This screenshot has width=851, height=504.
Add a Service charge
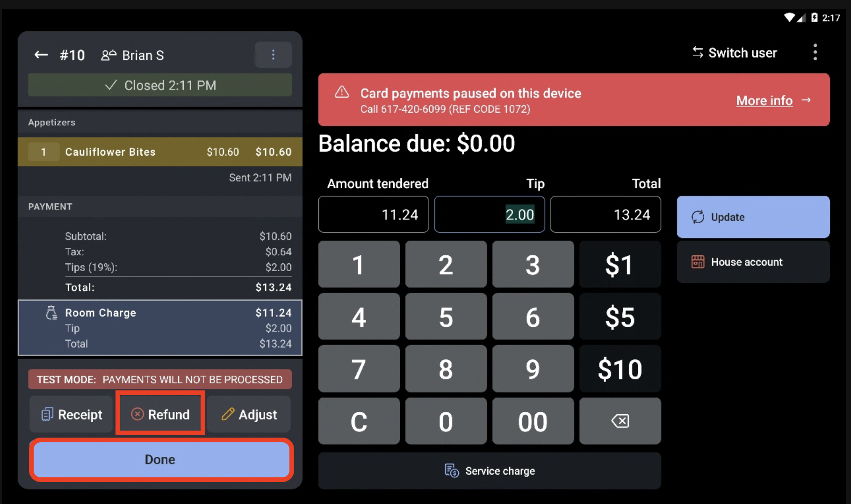[x=489, y=471]
